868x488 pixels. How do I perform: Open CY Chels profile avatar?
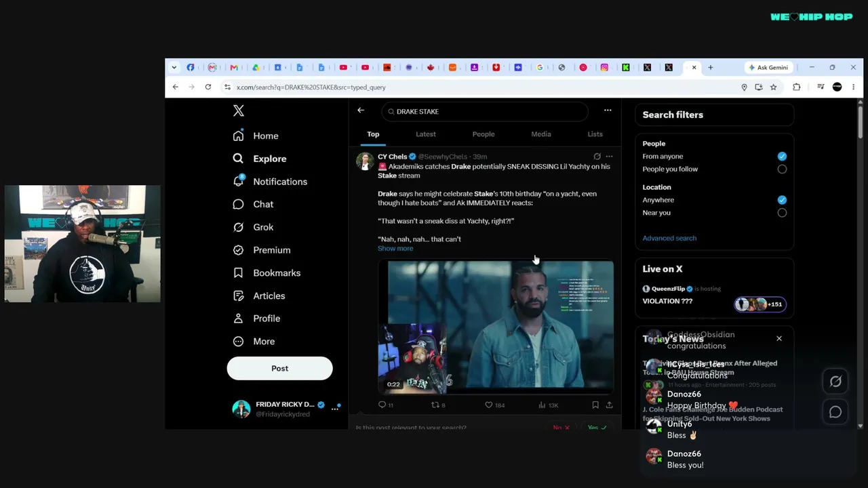point(366,161)
